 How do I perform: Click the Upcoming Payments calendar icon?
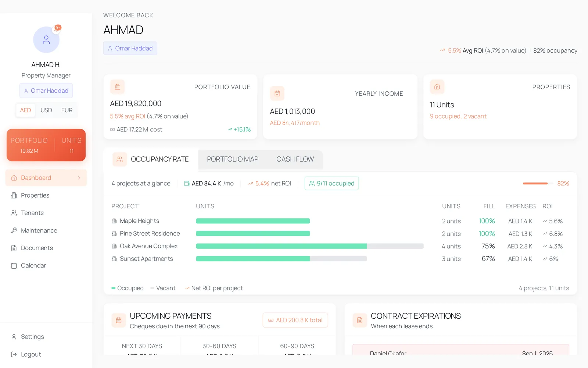[x=119, y=321]
